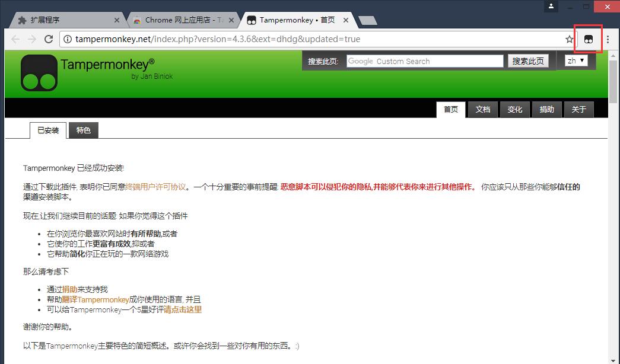
Task: Open the 变化 navigation tab
Action: 515,110
